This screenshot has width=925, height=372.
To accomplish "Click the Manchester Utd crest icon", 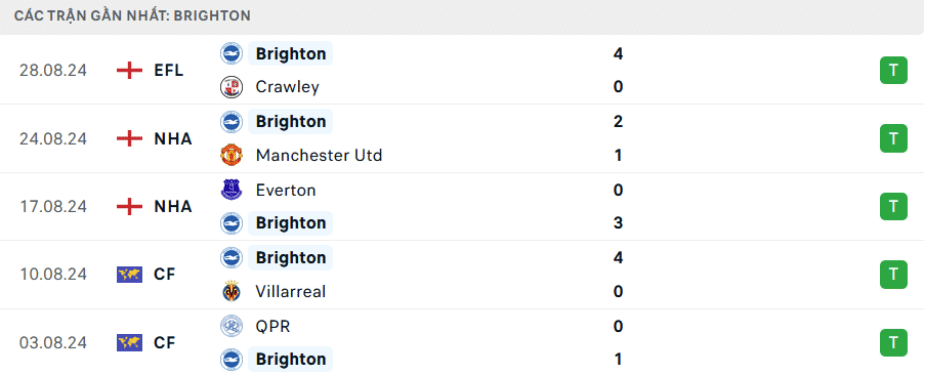I will (x=231, y=155).
